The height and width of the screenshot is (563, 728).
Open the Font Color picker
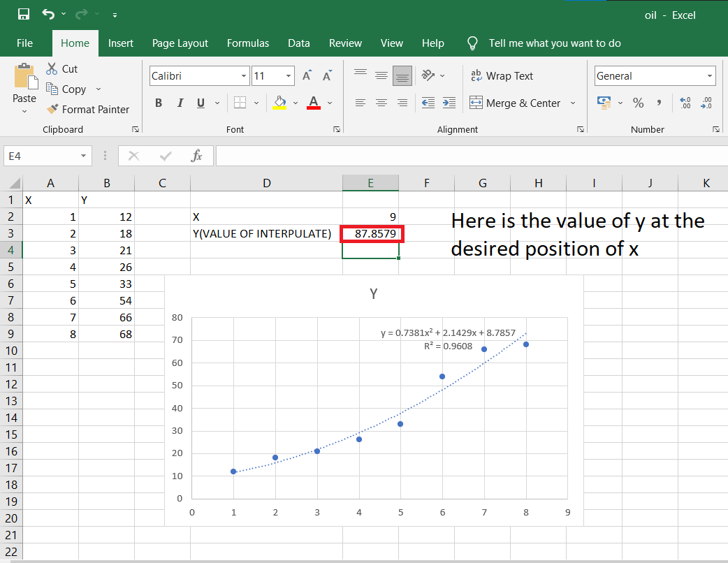(314, 103)
